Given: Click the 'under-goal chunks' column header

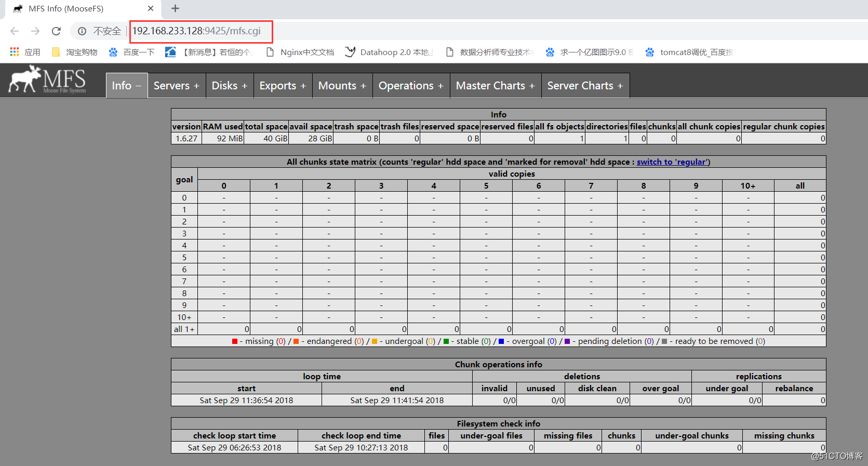Looking at the screenshot, I should click(x=692, y=436).
